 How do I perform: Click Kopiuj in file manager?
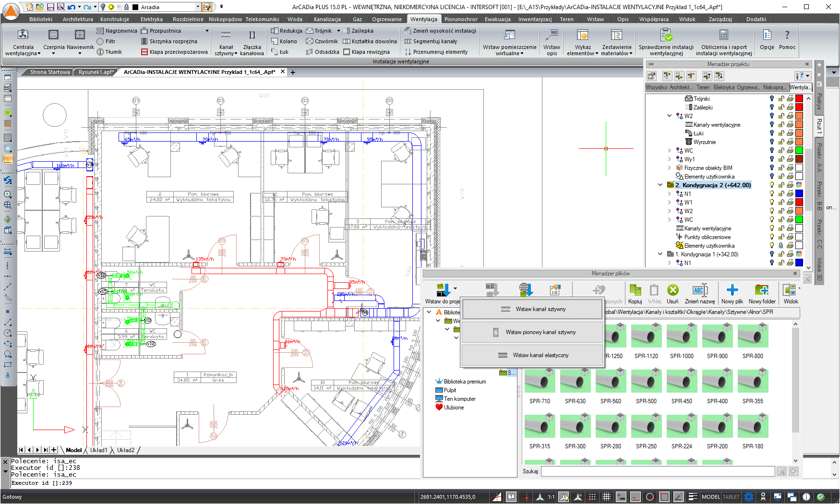pyautogui.click(x=635, y=293)
